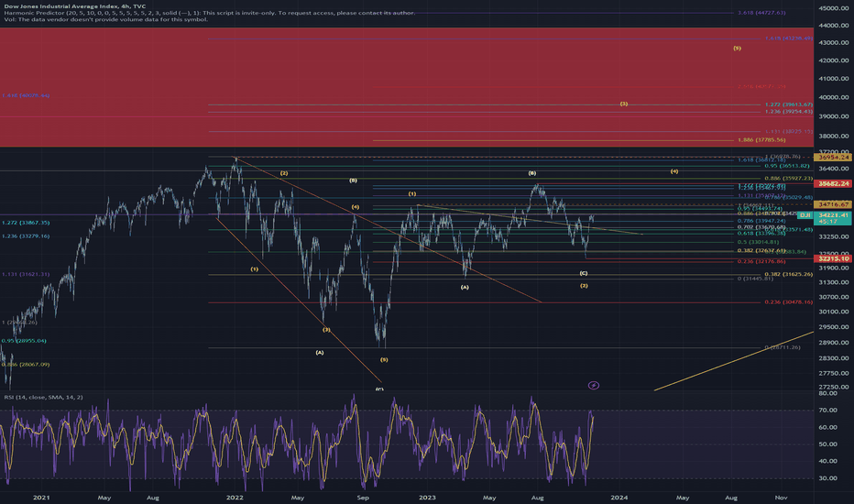Click the 1.618 (36812.18) level label
The height and width of the screenshot is (504, 854).
[x=761, y=160]
